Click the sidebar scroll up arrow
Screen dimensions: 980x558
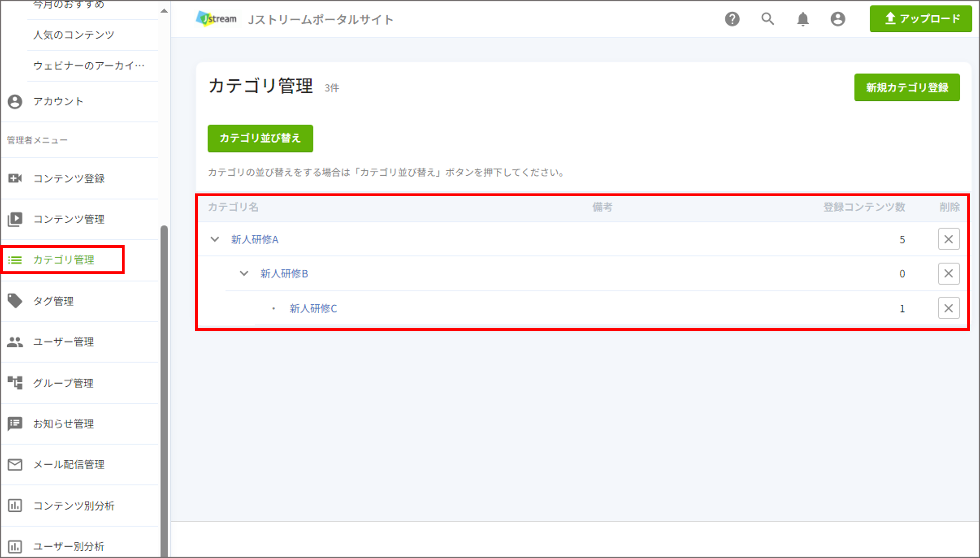pos(164,11)
